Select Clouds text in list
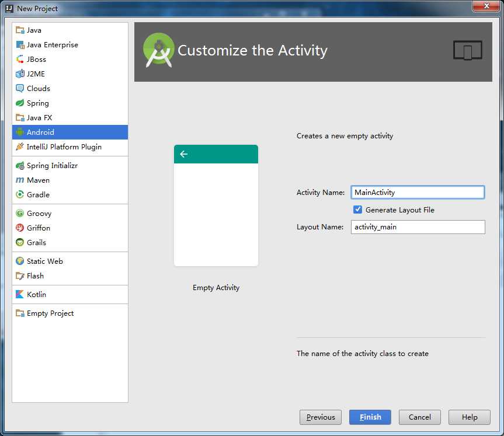 (38, 88)
